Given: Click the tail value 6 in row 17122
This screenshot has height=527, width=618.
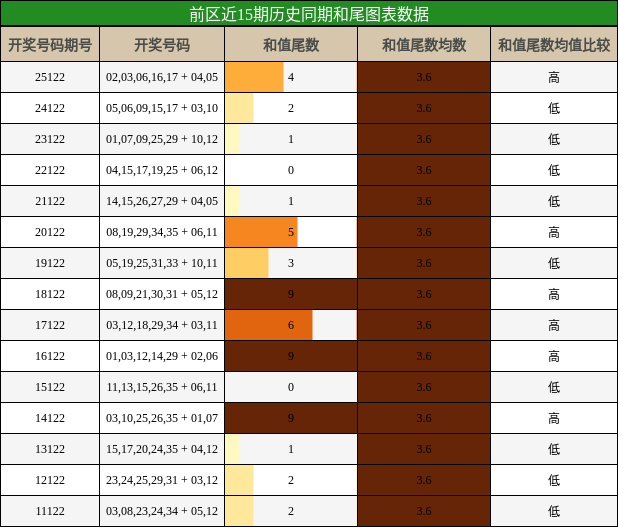Looking at the screenshot, I should [291, 325].
